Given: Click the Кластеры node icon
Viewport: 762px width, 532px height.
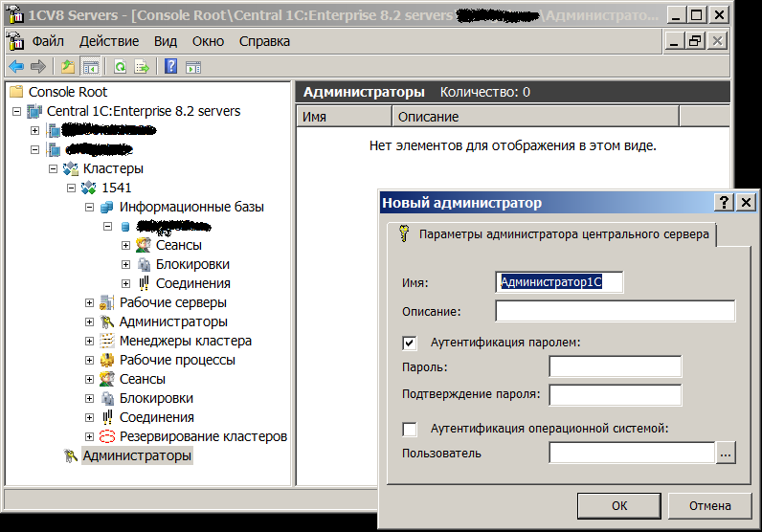Looking at the screenshot, I should (71, 168).
